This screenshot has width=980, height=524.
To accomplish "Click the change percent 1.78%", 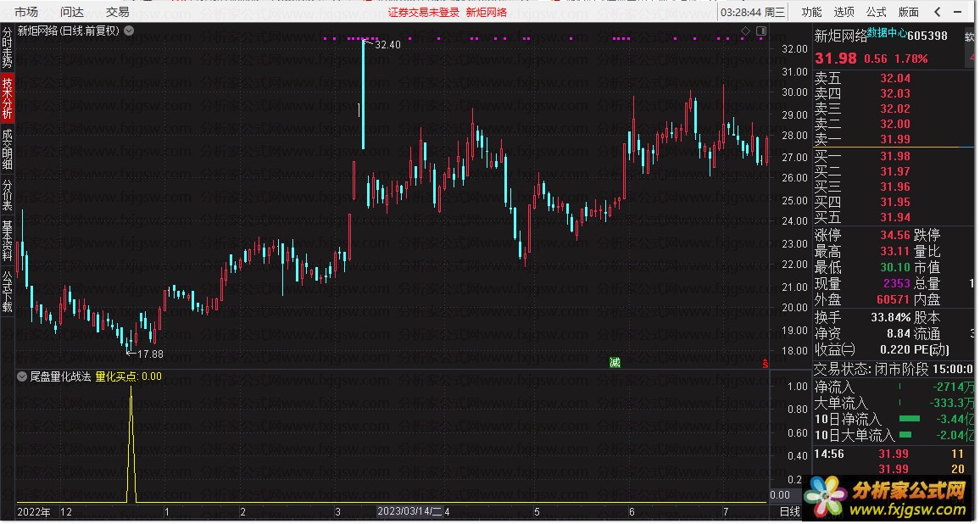I will pos(910,59).
